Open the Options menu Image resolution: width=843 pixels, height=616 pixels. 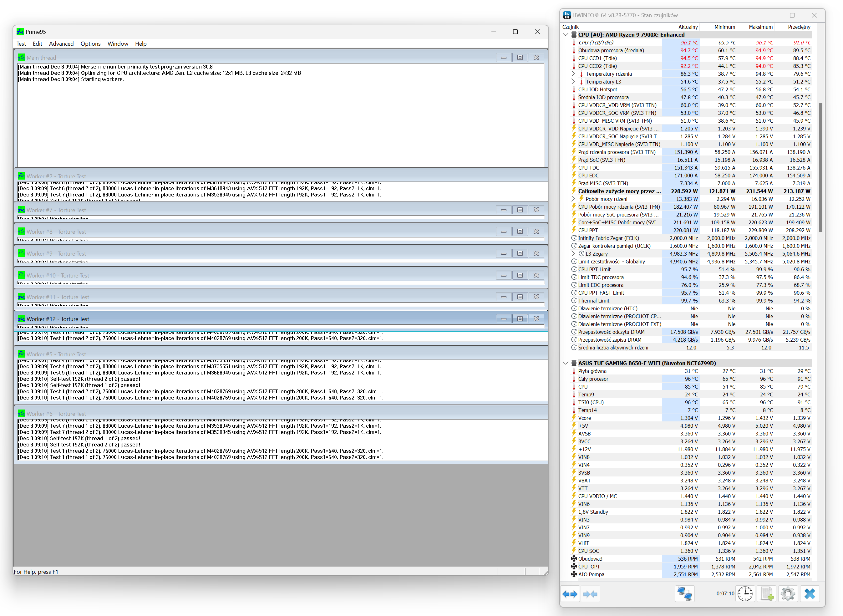[90, 43]
